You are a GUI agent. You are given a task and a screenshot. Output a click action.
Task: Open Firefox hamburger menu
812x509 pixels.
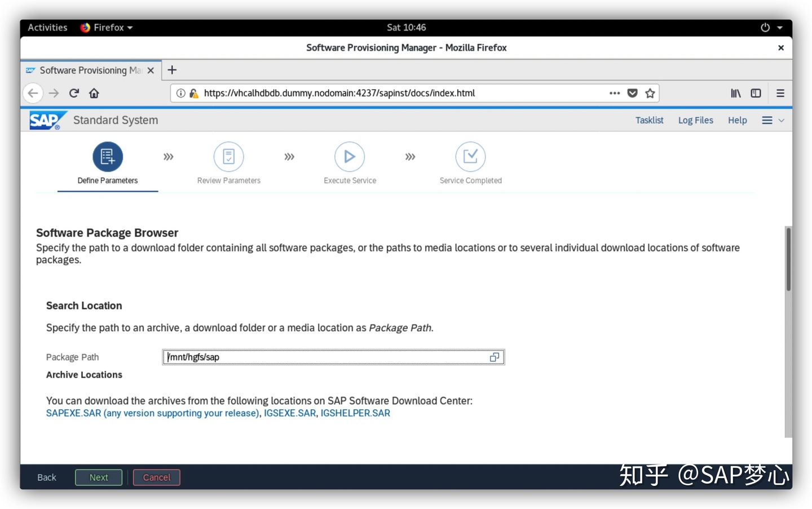780,93
